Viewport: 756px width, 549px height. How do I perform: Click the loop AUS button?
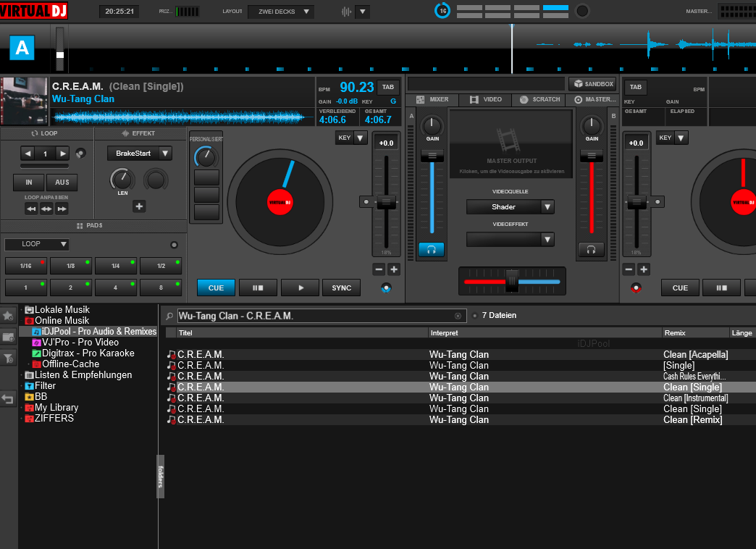point(62,183)
